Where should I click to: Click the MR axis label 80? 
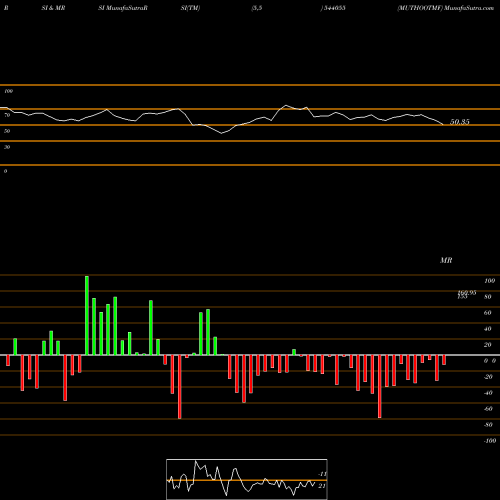click(x=487, y=297)
